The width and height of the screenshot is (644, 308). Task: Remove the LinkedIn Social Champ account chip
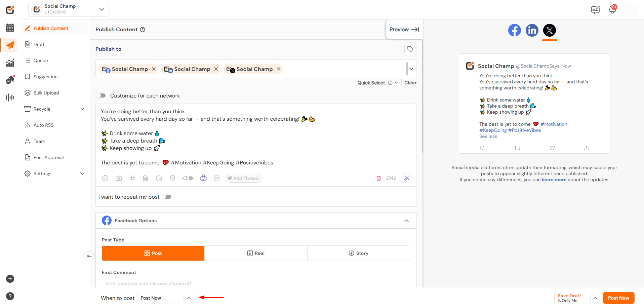click(x=216, y=69)
